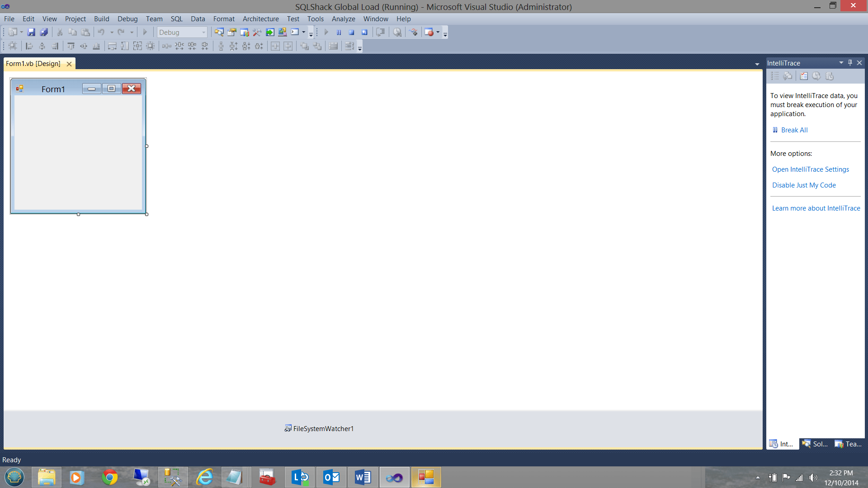Open Google Chrome from the taskbar

click(x=109, y=477)
